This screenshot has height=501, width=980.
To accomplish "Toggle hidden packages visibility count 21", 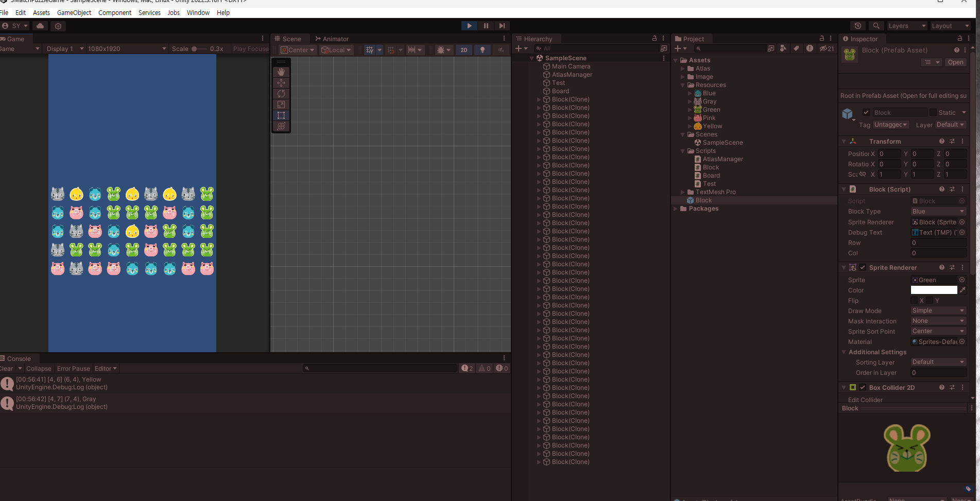I will tap(827, 48).
